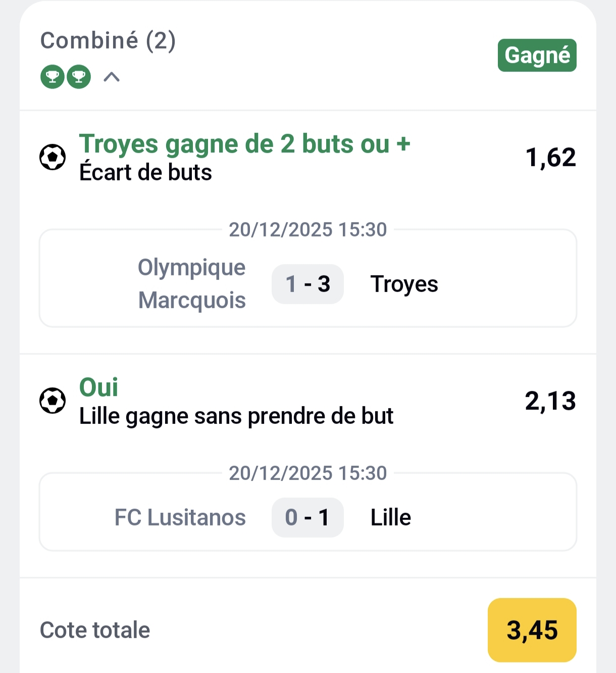Collapse the Combiné bet details chevron
616x673 pixels.
point(112,77)
